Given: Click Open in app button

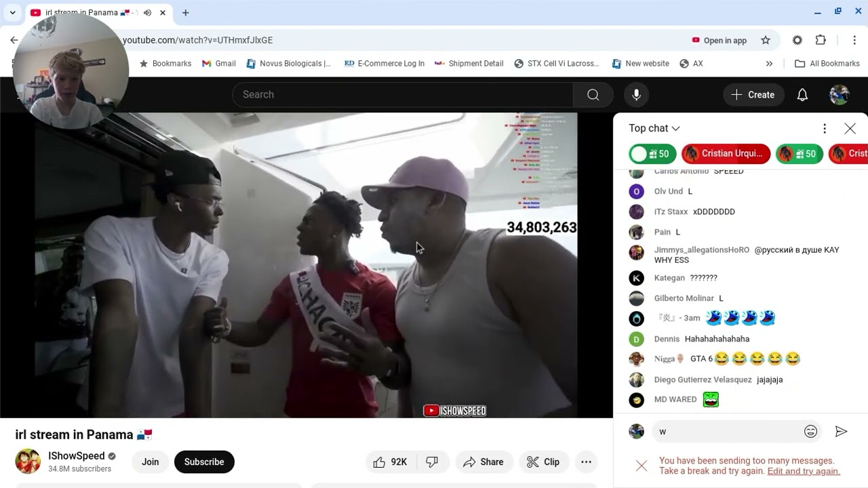Looking at the screenshot, I should click(719, 40).
